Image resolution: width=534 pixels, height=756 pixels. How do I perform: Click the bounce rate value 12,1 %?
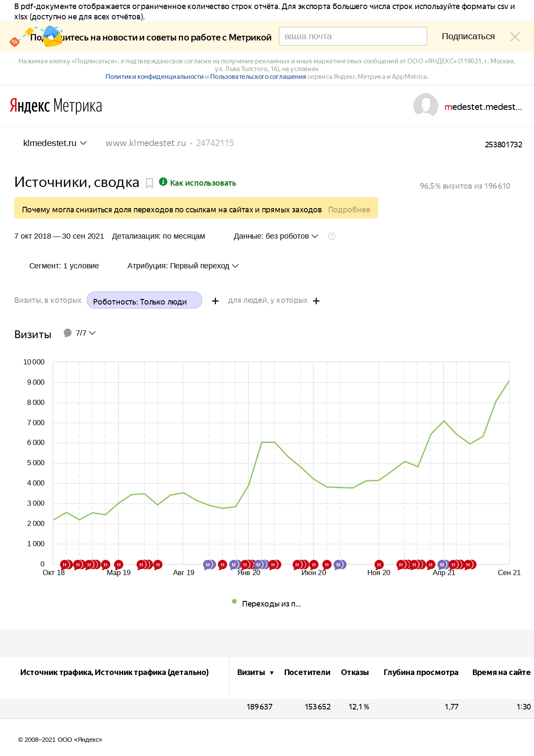[x=359, y=707]
